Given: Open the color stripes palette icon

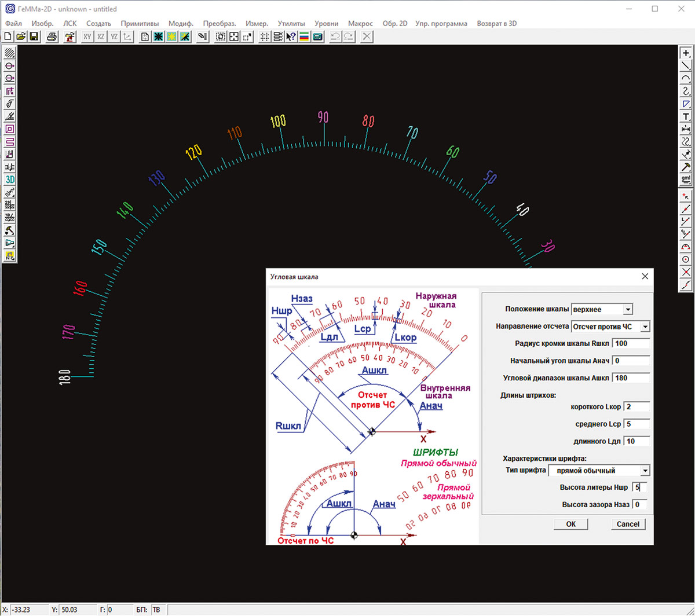Looking at the screenshot, I should point(303,36).
